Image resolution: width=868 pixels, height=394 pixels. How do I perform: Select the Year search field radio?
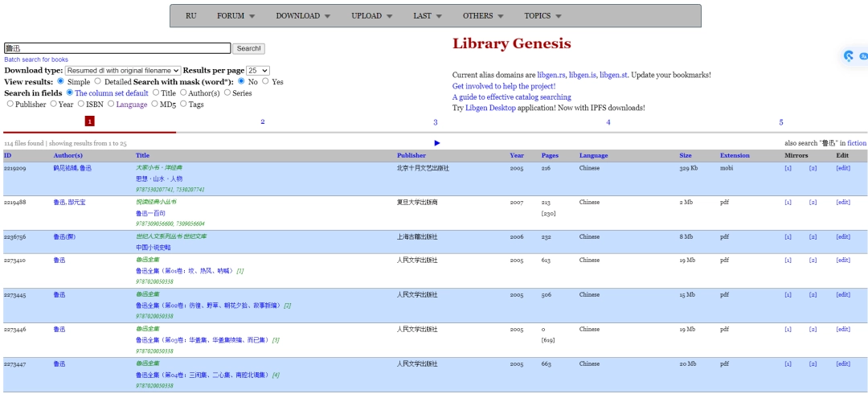pos(53,104)
